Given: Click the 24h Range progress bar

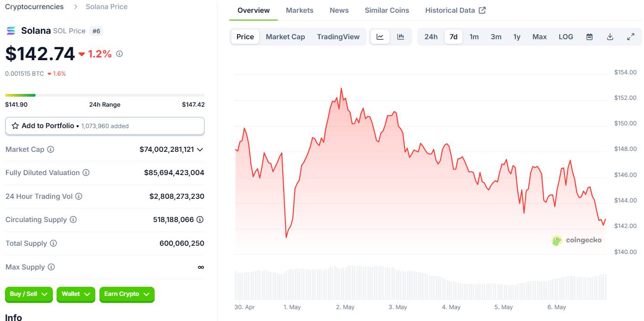Looking at the screenshot, I should click(105, 95).
